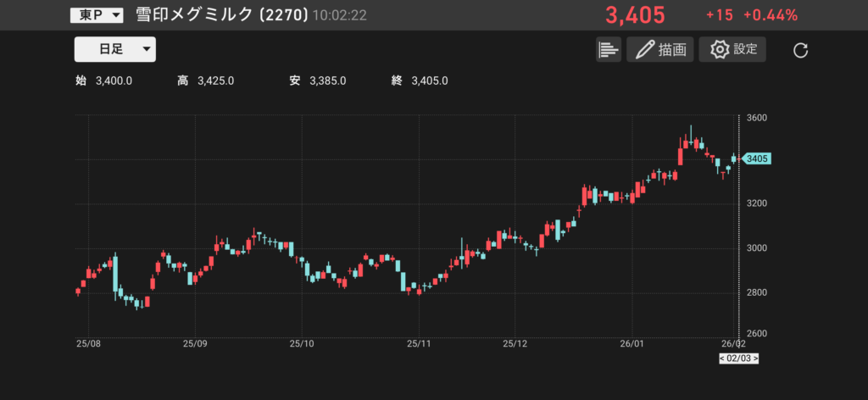Click the gear icon for settings
Image resolution: width=868 pixels, height=400 pixels.
(720, 49)
